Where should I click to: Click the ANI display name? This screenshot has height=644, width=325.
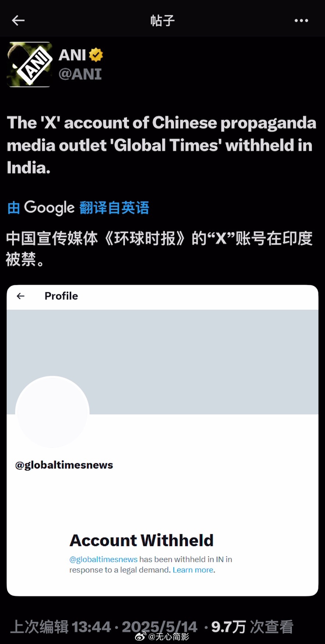72,55
